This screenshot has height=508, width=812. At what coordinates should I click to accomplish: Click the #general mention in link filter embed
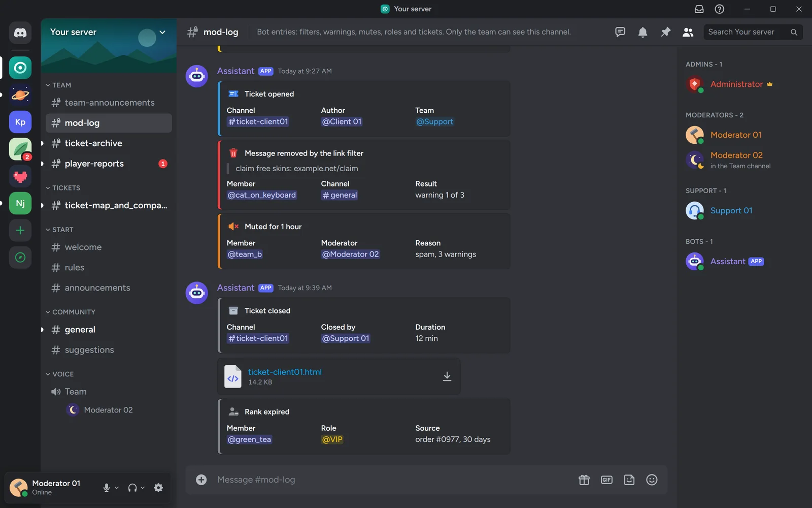pos(340,195)
